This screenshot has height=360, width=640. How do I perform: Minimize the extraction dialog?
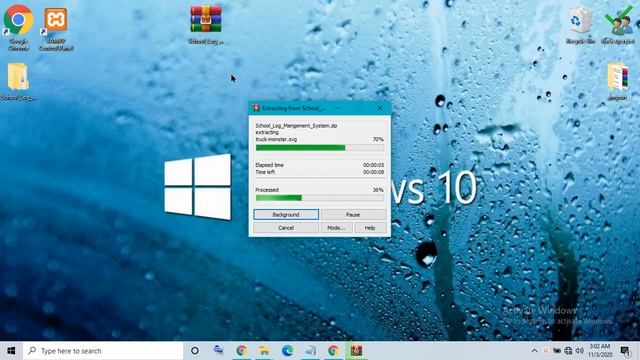coord(338,108)
